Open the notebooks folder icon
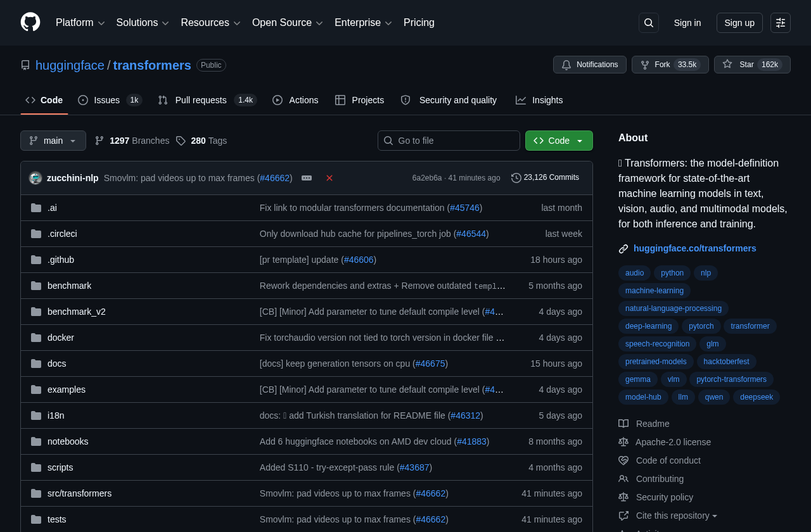Screen dimensions: 811x532 pyautogui.click(x=36, y=441)
